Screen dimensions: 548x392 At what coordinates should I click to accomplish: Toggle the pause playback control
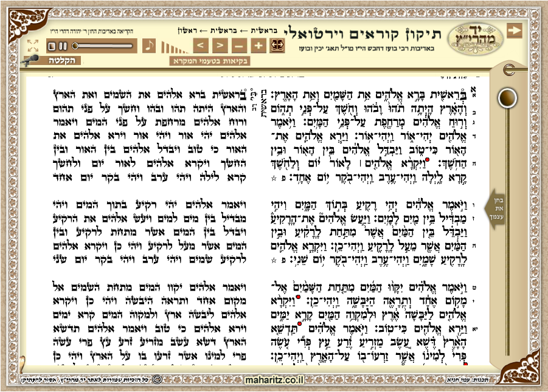[63, 46]
